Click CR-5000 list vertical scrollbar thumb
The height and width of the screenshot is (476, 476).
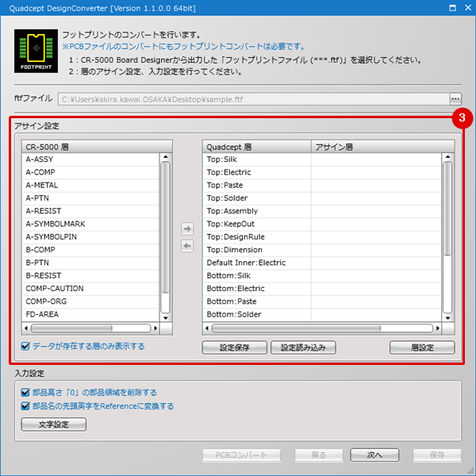166,228
